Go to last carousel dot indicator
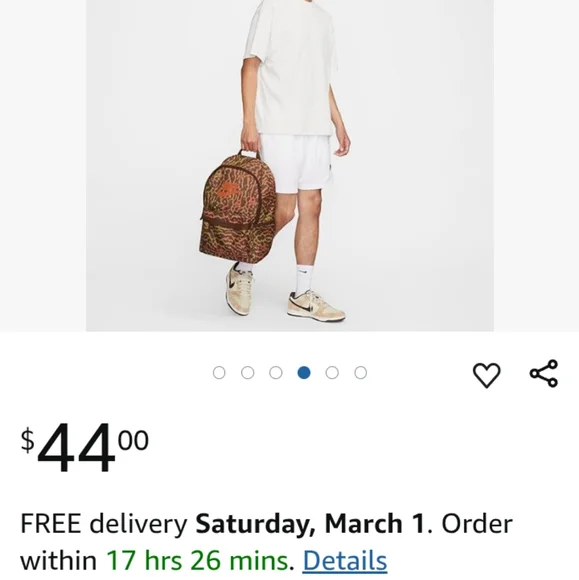The height and width of the screenshot is (580, 579). [x=360, y=372]
